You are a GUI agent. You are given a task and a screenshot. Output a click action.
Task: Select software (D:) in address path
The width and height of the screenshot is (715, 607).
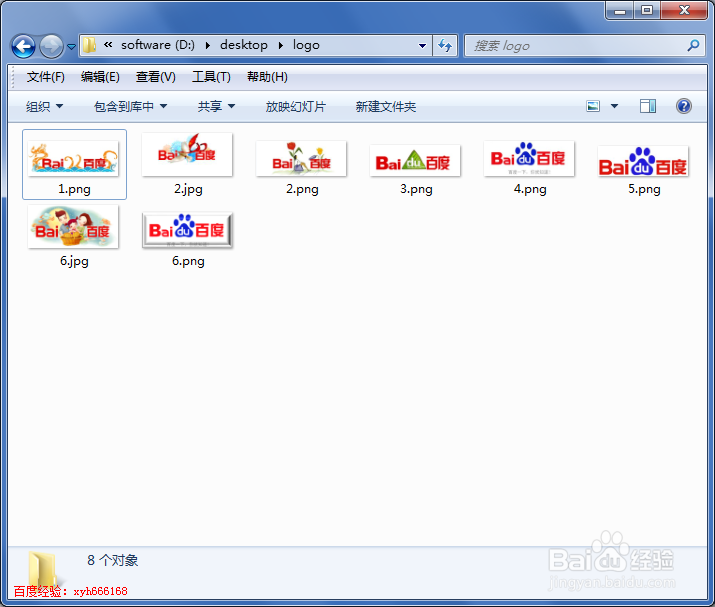click(x=158, y=45)
